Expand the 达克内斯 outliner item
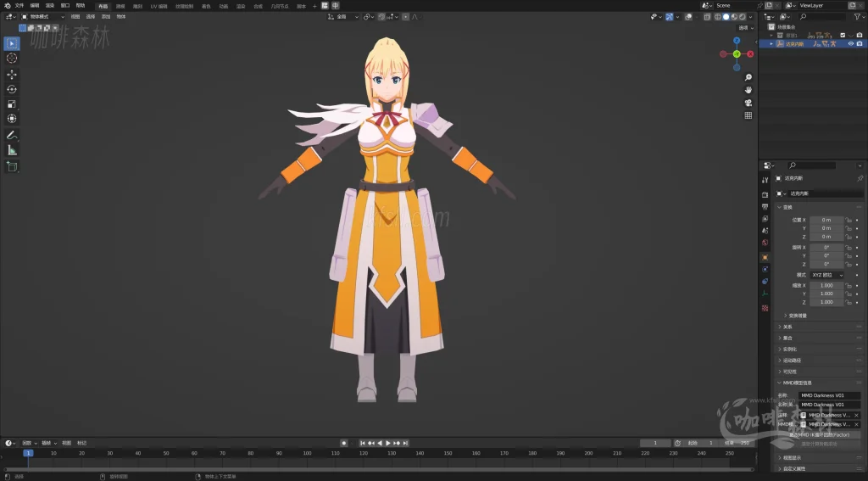The width and height of the screenshot is (868, 481). (771, 44)
